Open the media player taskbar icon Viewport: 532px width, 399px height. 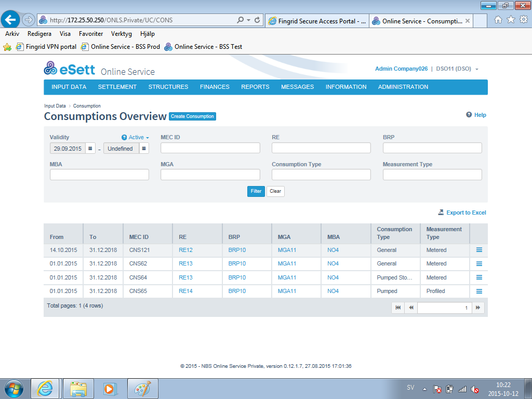click(110, 389)
